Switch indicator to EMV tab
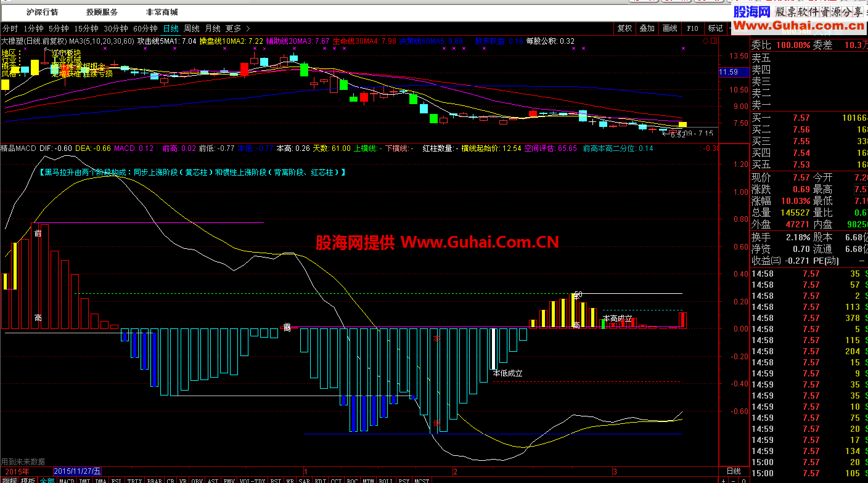 click(229, 479)
